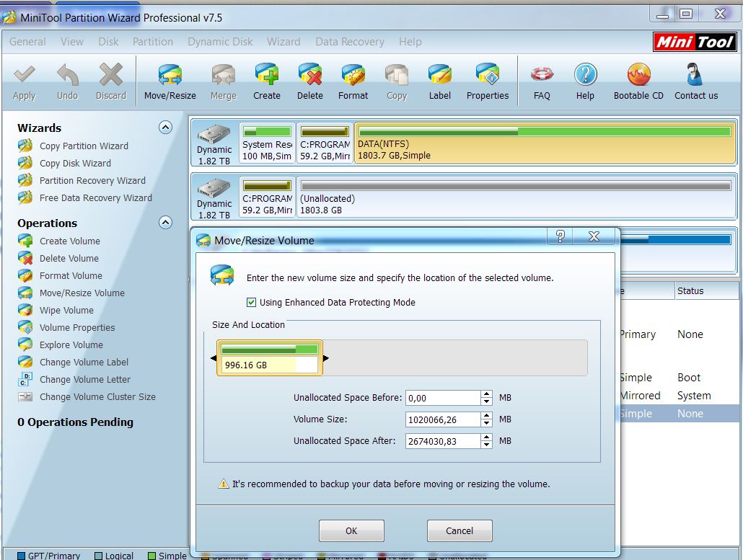Click the Merge toolbar icon
743x560 pixels.
click(223, 74)
